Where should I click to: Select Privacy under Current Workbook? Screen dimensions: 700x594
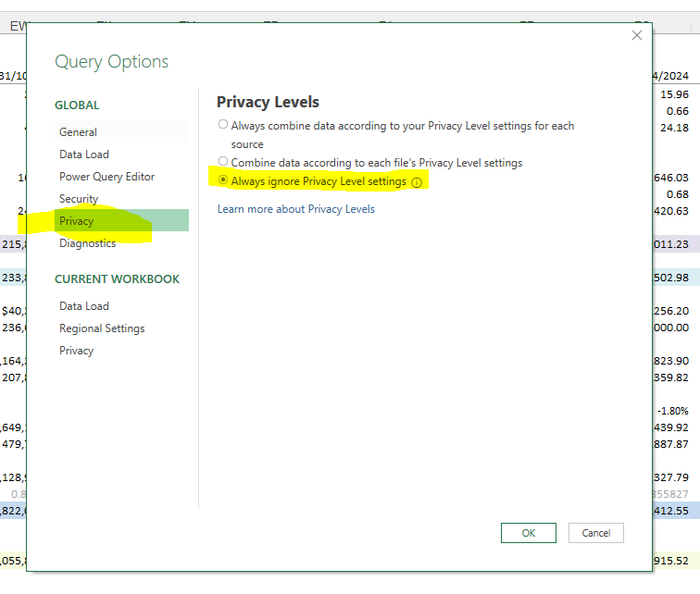76,351
